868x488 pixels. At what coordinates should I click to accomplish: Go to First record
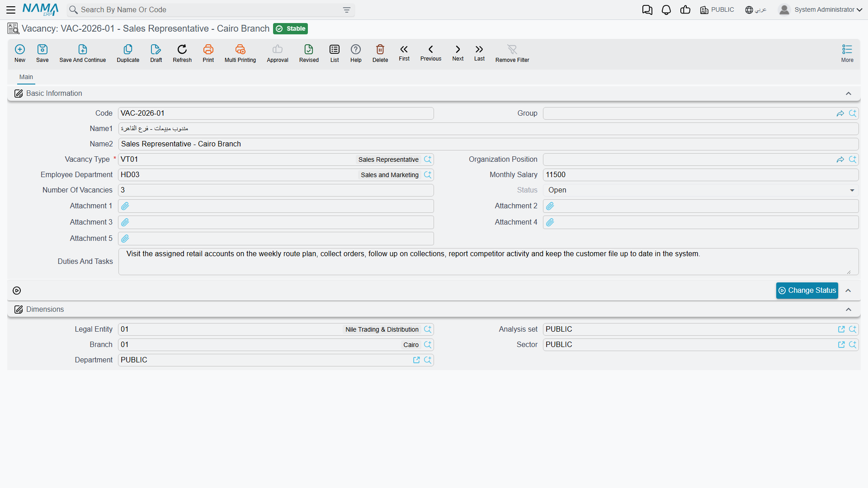[404, 53]
